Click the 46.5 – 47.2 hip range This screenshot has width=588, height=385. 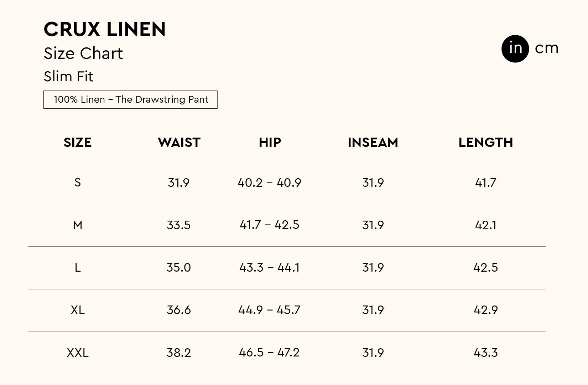269,353
